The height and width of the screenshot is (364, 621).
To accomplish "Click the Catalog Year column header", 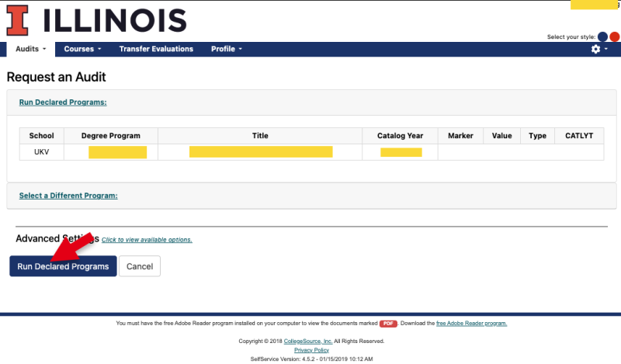I will (x=400, y=136).
